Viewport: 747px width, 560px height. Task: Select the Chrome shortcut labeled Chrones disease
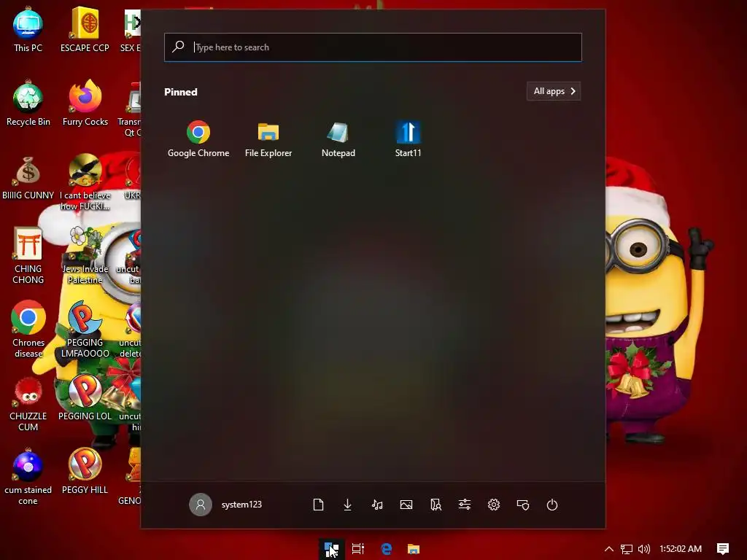click(28, 329)
